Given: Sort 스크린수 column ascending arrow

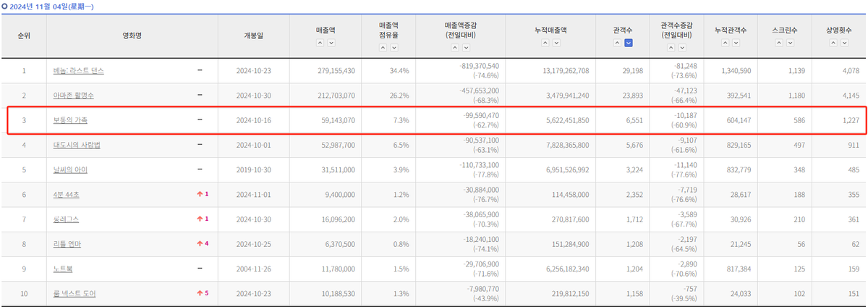Looking at the screenshot, I should tap(778, 43).
